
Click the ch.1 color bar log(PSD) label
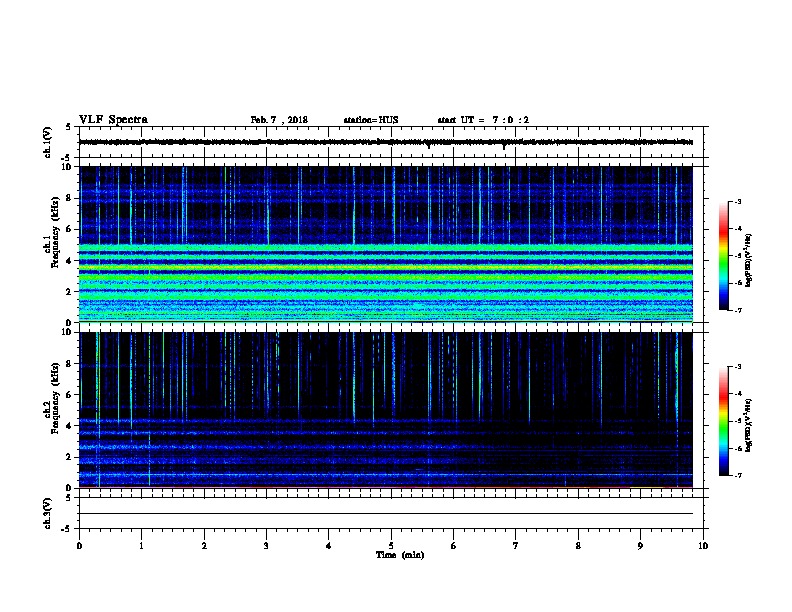(x=748, y=260)
